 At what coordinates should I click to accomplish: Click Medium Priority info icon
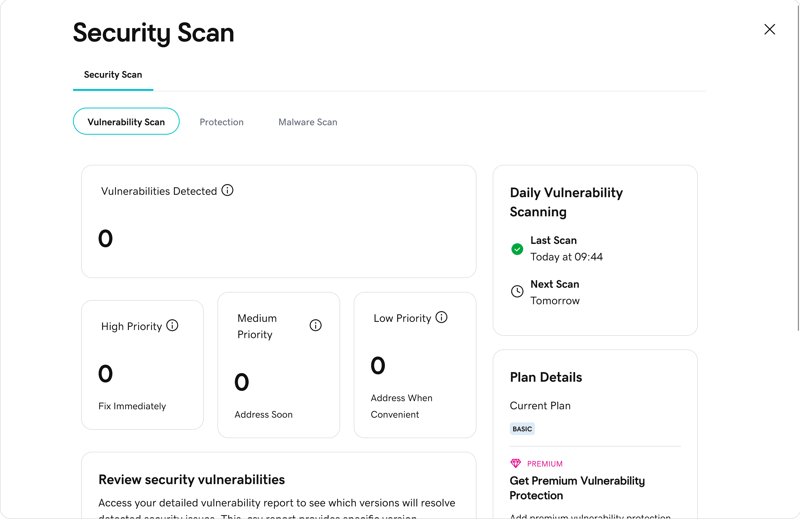(x=316, y=326)
